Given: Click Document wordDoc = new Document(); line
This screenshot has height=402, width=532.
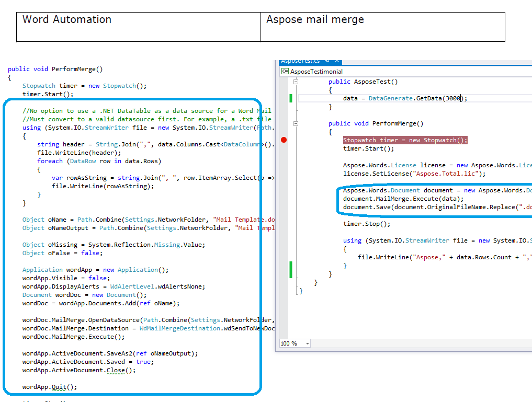Looking at the screenshot, I should click(x=85, y=295).
